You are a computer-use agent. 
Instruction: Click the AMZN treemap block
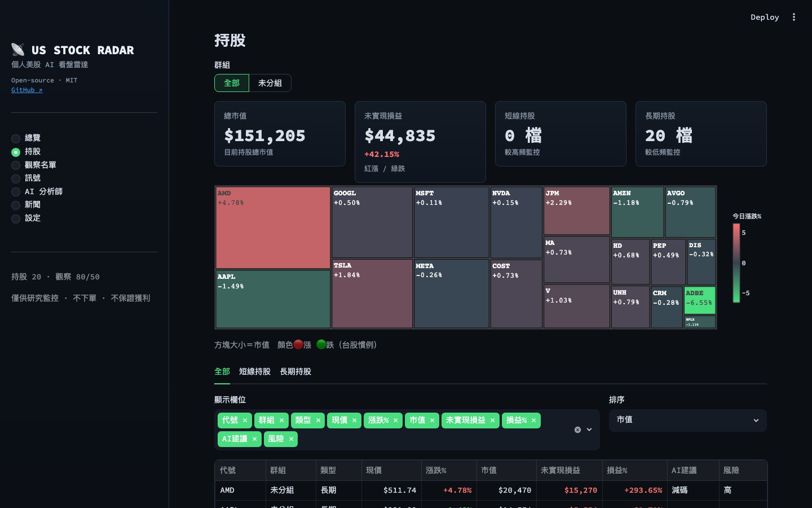point(638,212)
